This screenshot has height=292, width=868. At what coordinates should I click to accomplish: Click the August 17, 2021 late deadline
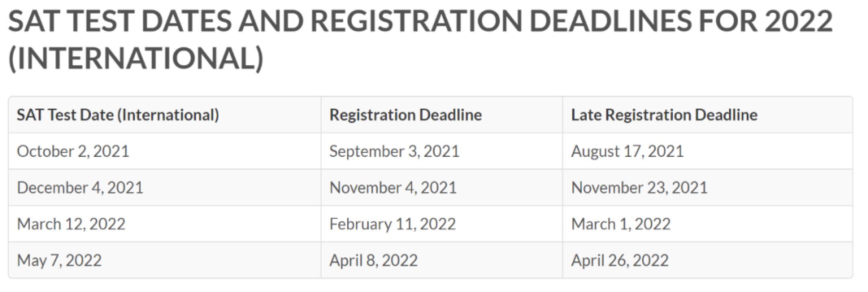627,152
